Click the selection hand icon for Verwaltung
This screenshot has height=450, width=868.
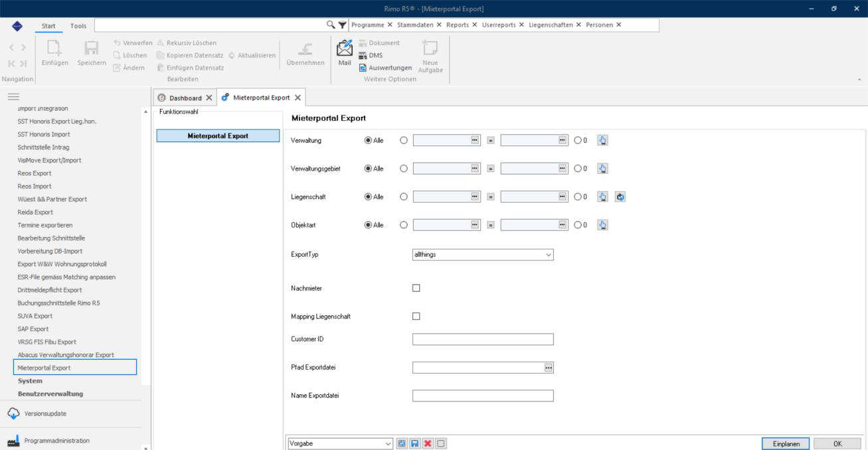(602, 141)
